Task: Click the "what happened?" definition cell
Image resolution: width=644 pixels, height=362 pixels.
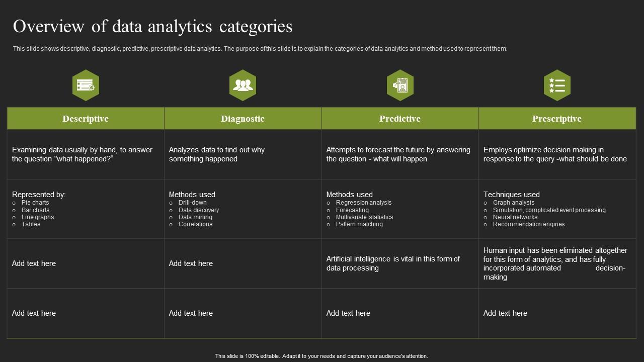Action: click(x=83, y=154)
